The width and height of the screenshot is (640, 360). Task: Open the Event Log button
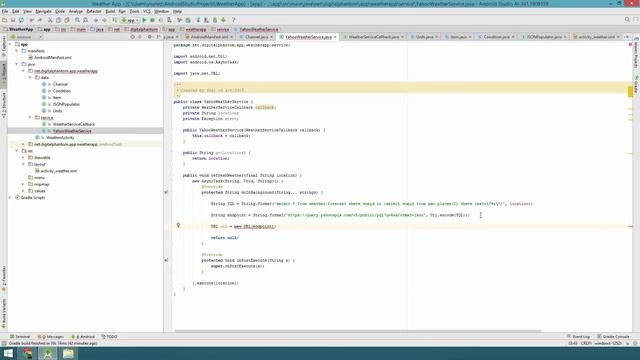coord(578,337)
